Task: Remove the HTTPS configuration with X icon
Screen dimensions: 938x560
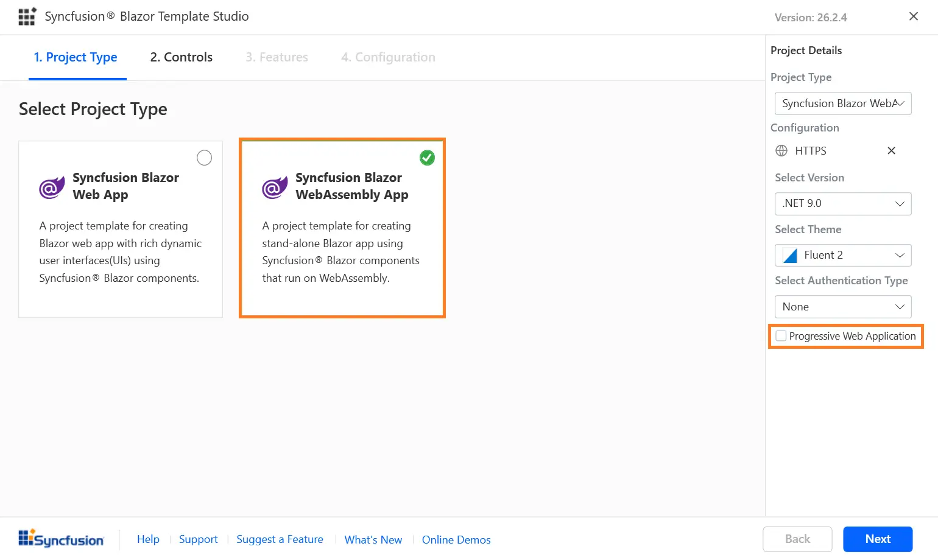Action: click(891, 150)
